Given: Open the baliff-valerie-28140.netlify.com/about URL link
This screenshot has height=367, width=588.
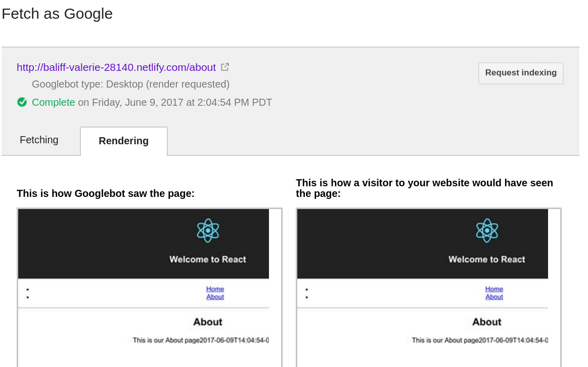Looking at the screenshot, I should point(116,67).
